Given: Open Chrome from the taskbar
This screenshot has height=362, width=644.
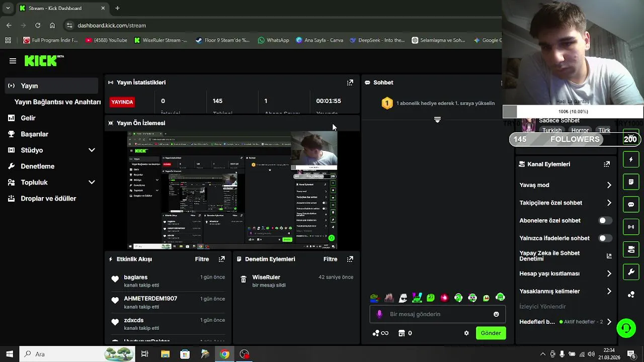Looking at the screenshot, I should (224, 354).
